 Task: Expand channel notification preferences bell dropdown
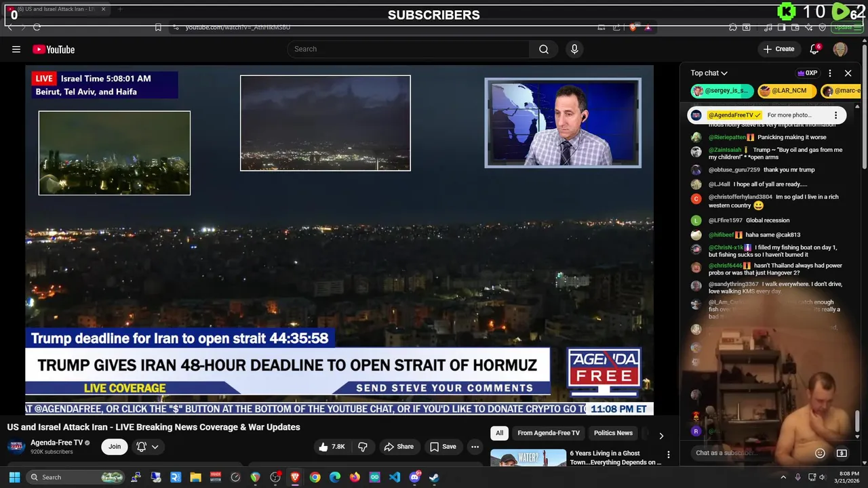pyautogui.click(x=148, y=447)
